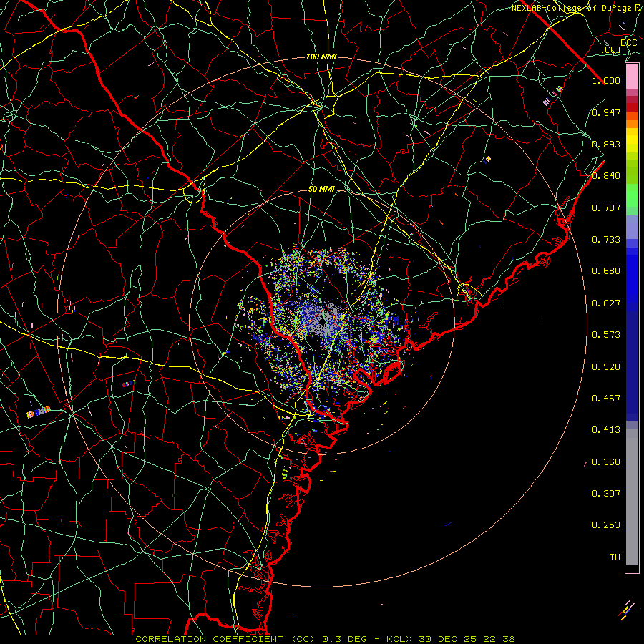Click the "22:38" timestamp
644x644 pixels.
(x=499, y=639)
